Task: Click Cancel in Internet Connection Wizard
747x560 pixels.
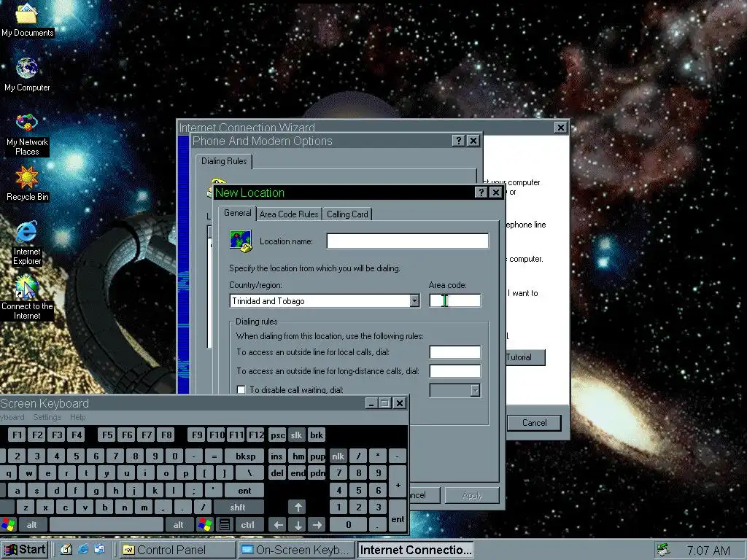Action: (x=534, y=422)
